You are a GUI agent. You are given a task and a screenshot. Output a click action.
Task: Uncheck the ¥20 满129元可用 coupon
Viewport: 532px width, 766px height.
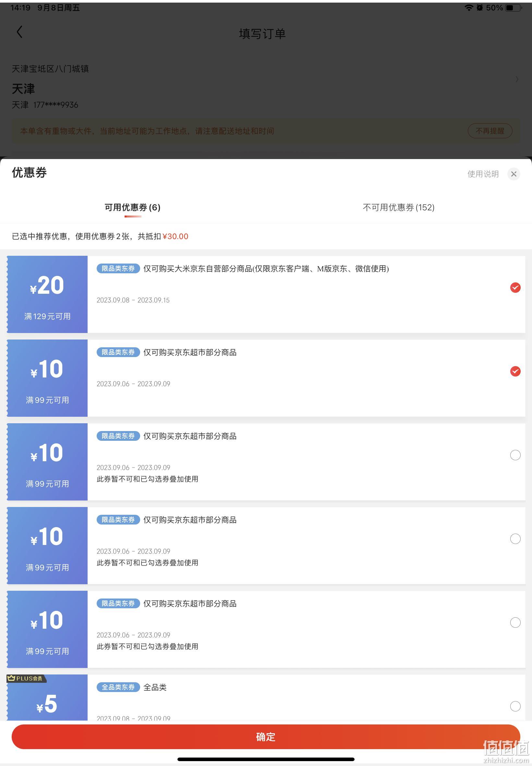[515, 288]
